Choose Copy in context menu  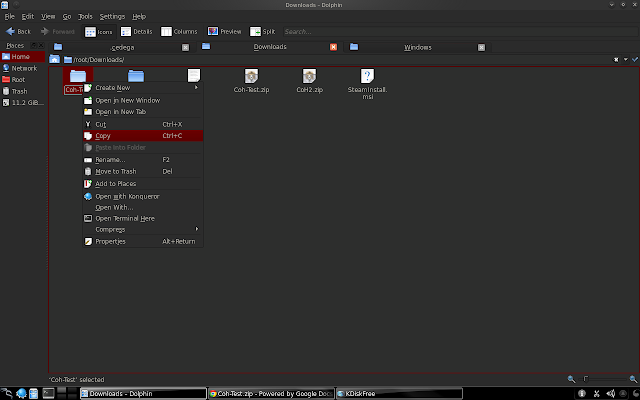pyautogui.click(x=143, y=136)
